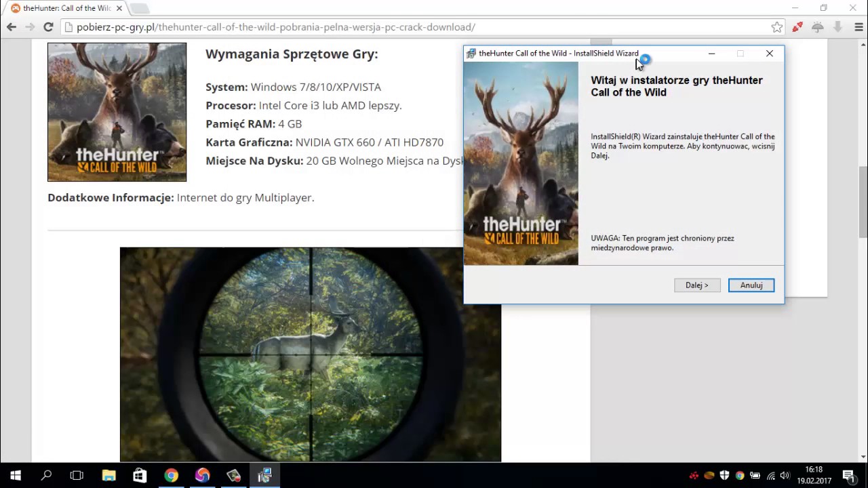Open the Wi-Fi network tray icon

[770, 476]
